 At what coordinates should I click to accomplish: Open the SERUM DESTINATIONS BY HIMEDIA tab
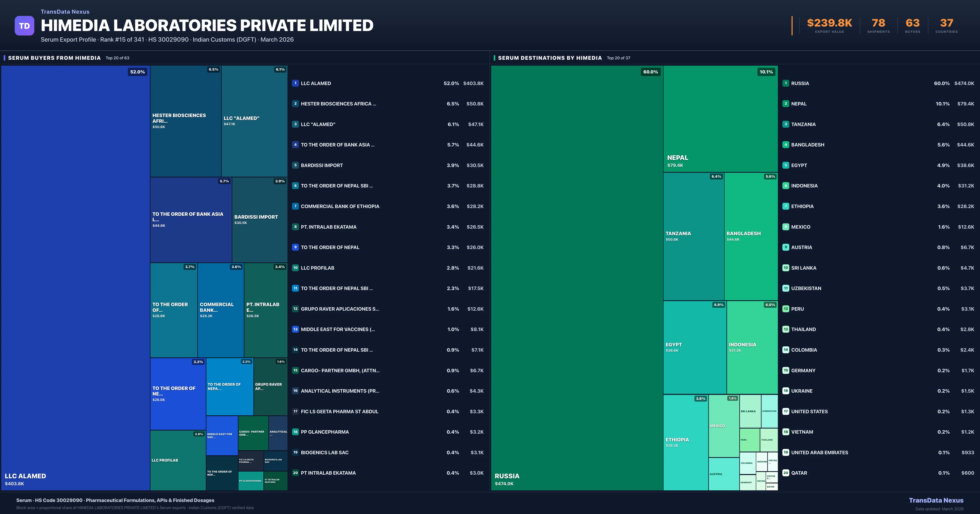pyautogui.click(x=550, y=58)
